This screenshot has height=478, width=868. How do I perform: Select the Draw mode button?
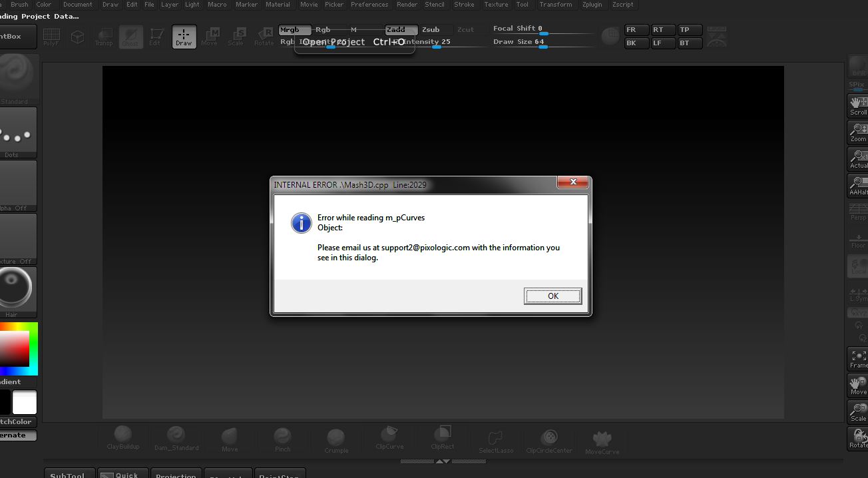click(184, 37)
